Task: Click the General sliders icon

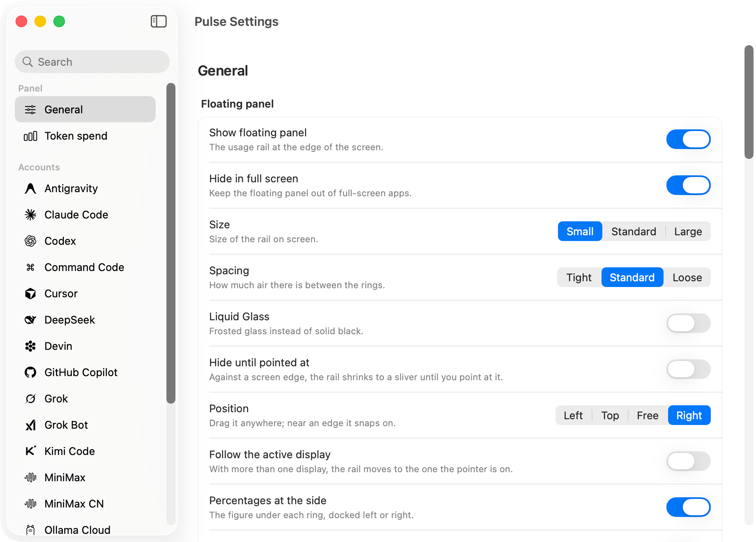Action: point(30,110)
